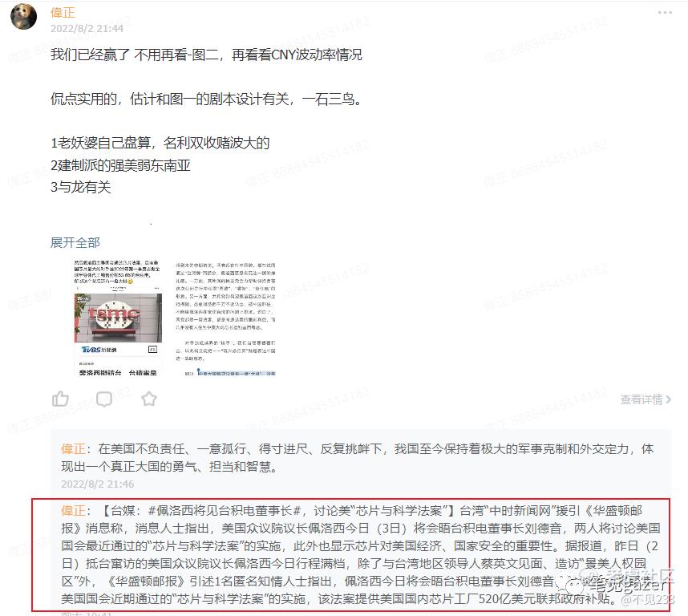Open the second text-article image thumbnail
Screen dimensions: 688x616
(x=225, y=318)
